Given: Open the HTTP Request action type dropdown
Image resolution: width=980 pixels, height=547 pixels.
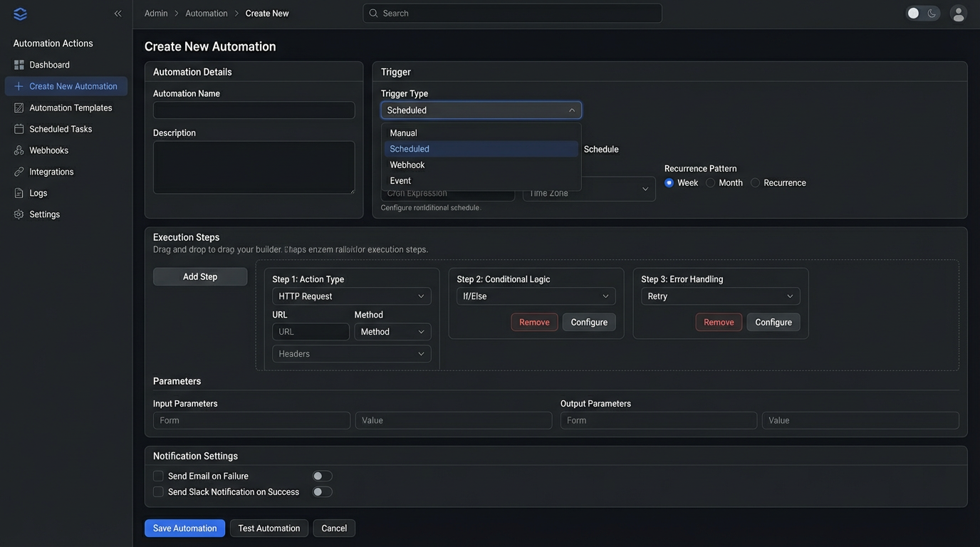Looking at the screenshot, I should coord(351,296).
